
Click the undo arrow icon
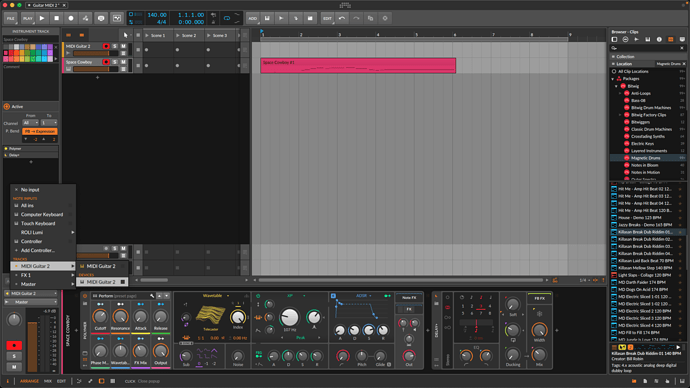(x=342, y=18)
